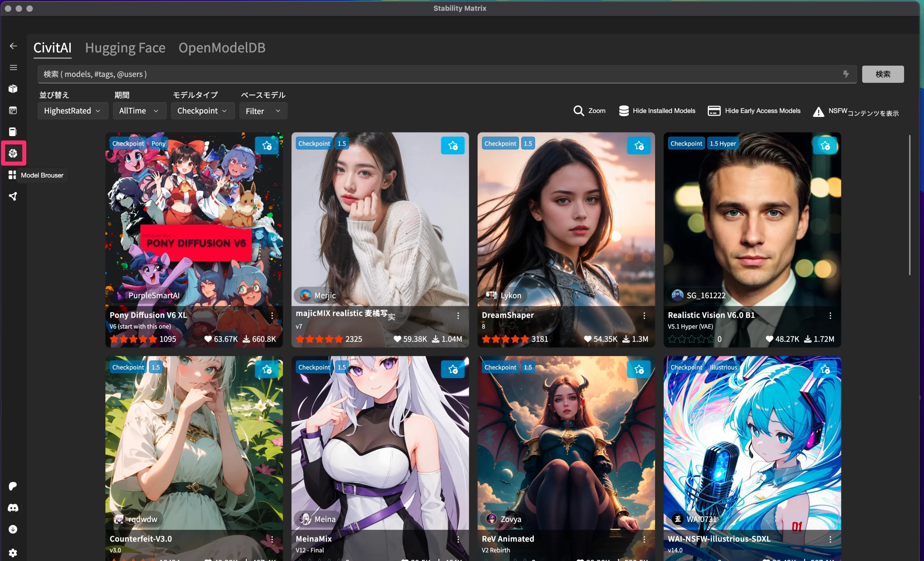Open the Patreon icon in the sidebar
Viewport: 924px width, 561px height.
[x=13, y=486]
